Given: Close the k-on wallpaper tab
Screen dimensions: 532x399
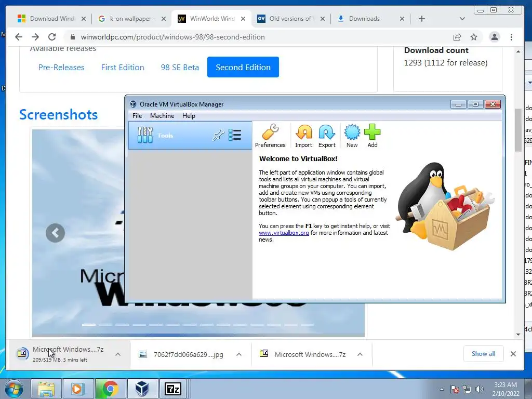Looking at the screenshot, I should 164,19.
